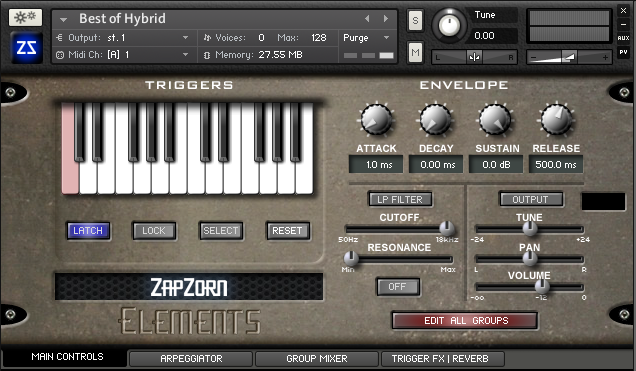Click the Memory 27.55 MB readout
The height and width of the screenshot is (371, 636).
click(x=280, y=55)
